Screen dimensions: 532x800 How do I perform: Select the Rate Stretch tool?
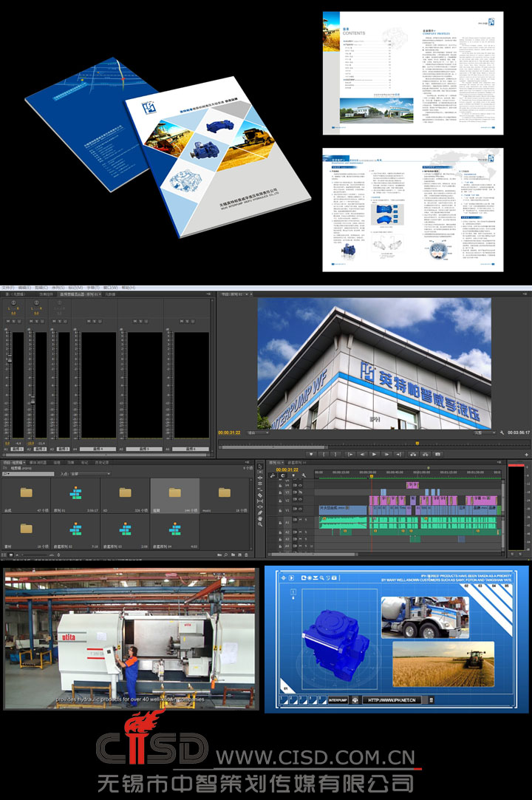(260, 489)
